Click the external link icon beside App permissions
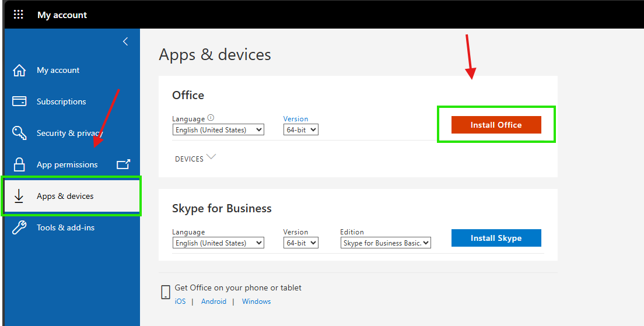 [x=124, y=164]
